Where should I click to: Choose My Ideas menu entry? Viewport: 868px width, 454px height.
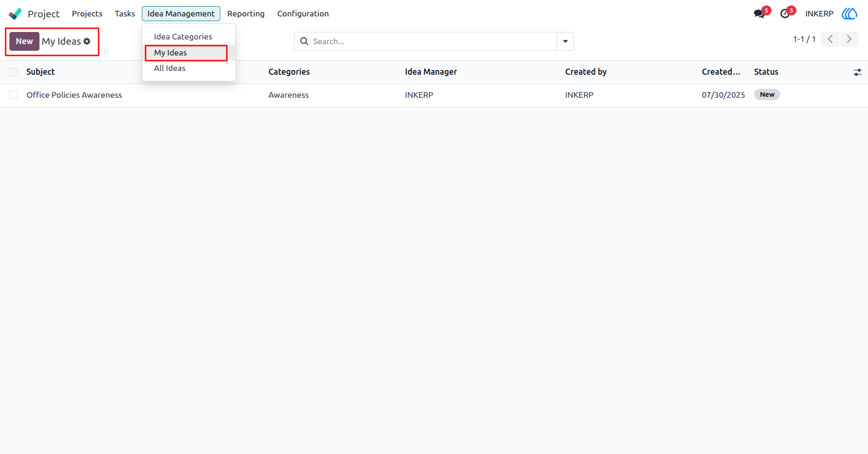click(x=189, y=53)
